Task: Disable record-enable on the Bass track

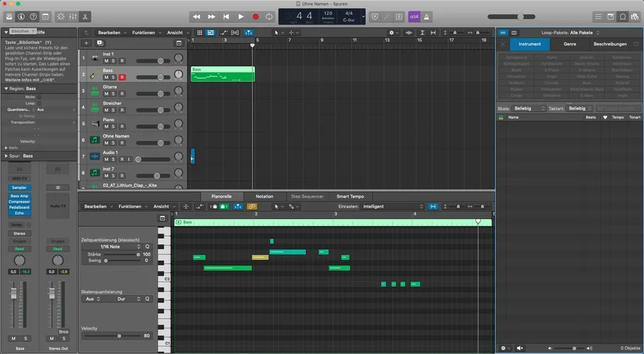Action: point(122,77)
